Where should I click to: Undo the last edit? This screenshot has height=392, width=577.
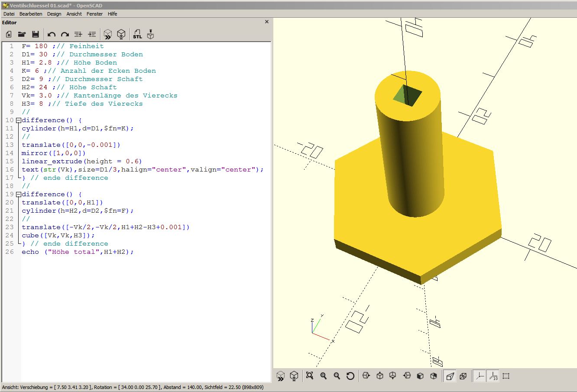(x=52, y=34)
